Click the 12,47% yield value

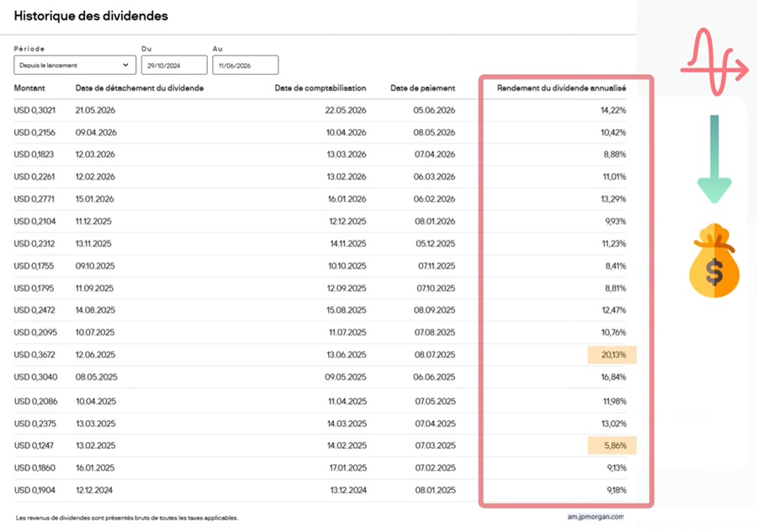[x=614, y=310]
